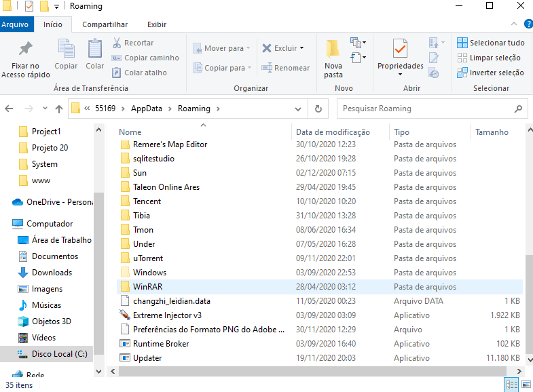
Task: Open the Quick Access Toolbar customize arrow
Action: pos(56,7)
